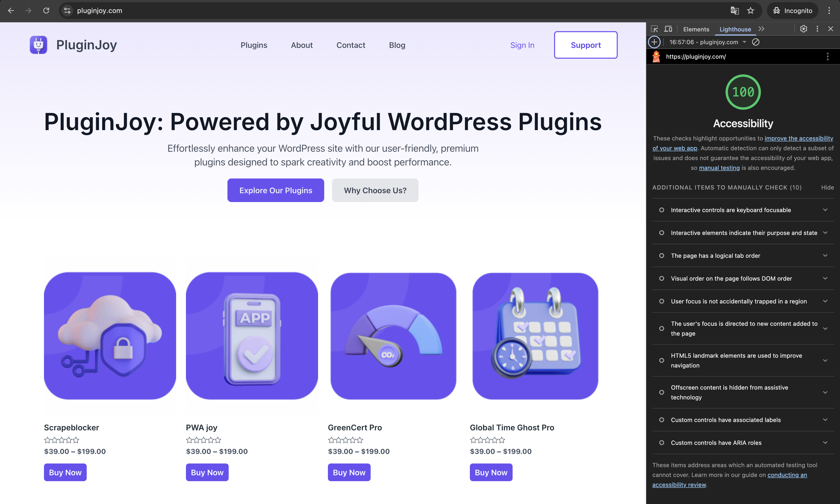Image resolution: width=840 pixels, height=504 pixels.
Task: Switch to the Elements tab
Action: 696,29
